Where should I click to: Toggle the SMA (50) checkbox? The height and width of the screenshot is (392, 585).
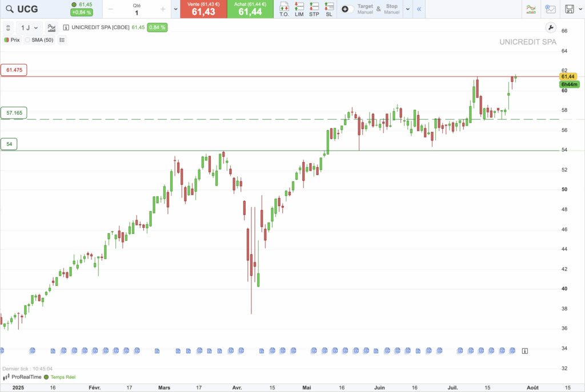(27, 40)
